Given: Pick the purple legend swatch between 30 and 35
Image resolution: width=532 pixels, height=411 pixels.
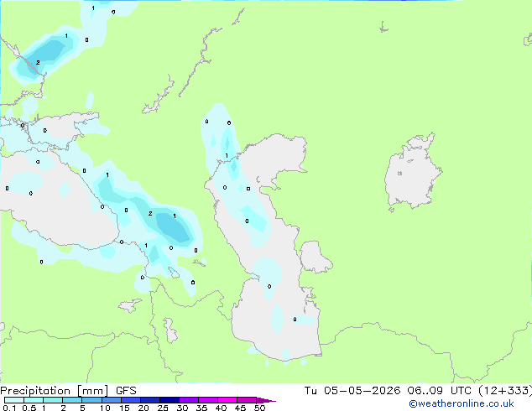Looking at the screenshot, I should [x=189, y=400].
